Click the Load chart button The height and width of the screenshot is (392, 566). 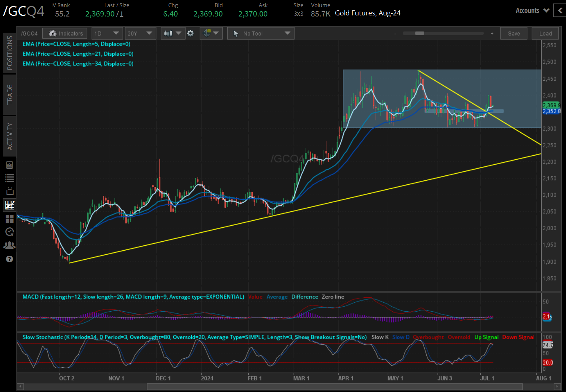[545, 33]
